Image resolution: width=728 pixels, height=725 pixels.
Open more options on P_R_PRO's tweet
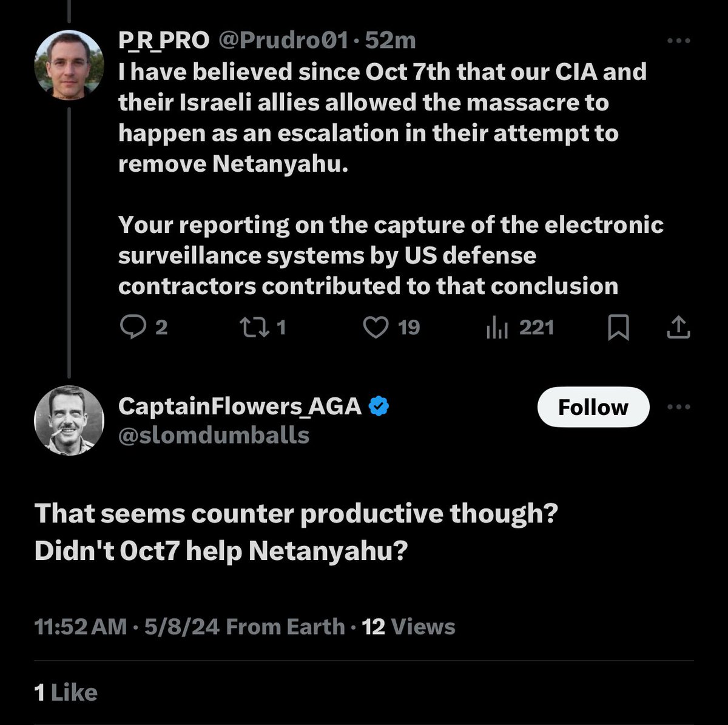coord(678,41)
